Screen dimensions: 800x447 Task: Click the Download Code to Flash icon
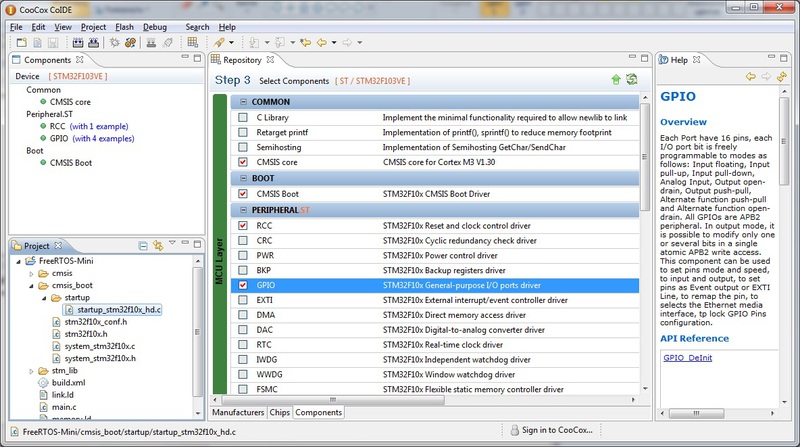tap(151, 43)
